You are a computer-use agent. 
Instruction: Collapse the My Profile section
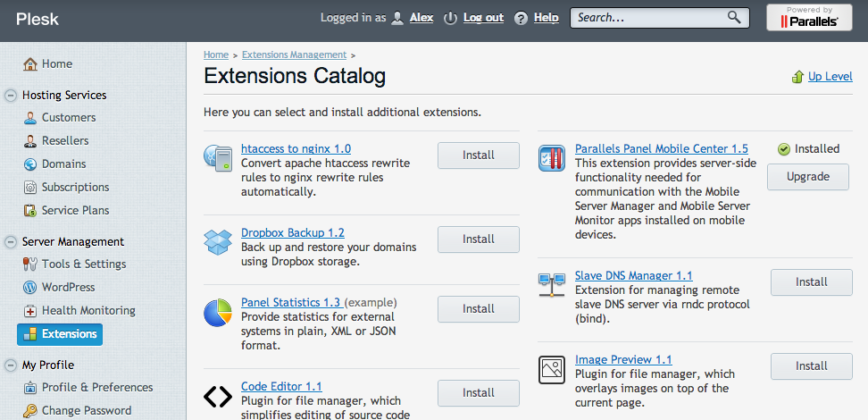[x=11, y=365]
